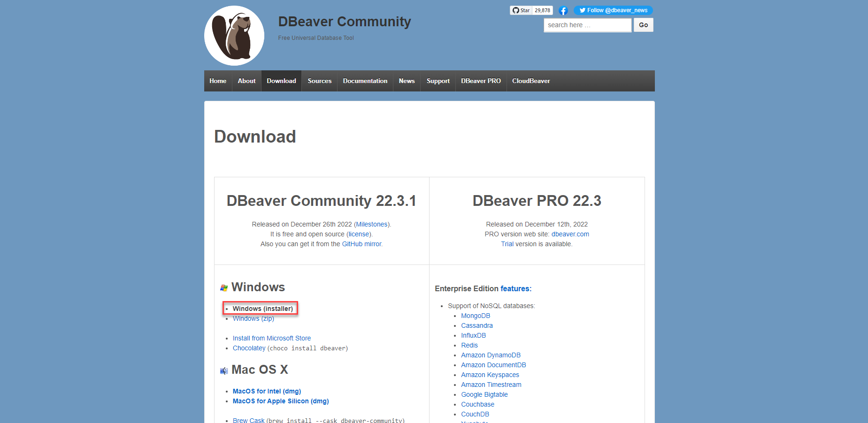This screenshot has width=868, height=423.
Task: Click the DBeaver PRO 22.3 heading
Action: pos(537,201)
